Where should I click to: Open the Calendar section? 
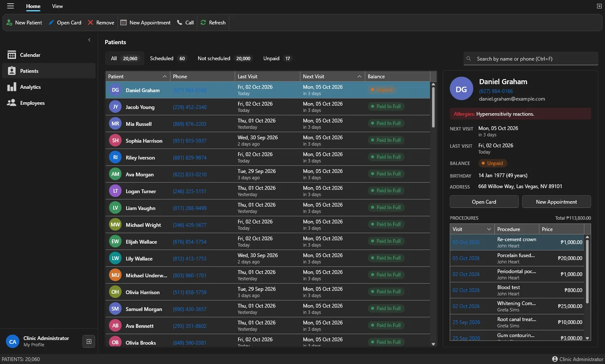click(x=49, y=55)
